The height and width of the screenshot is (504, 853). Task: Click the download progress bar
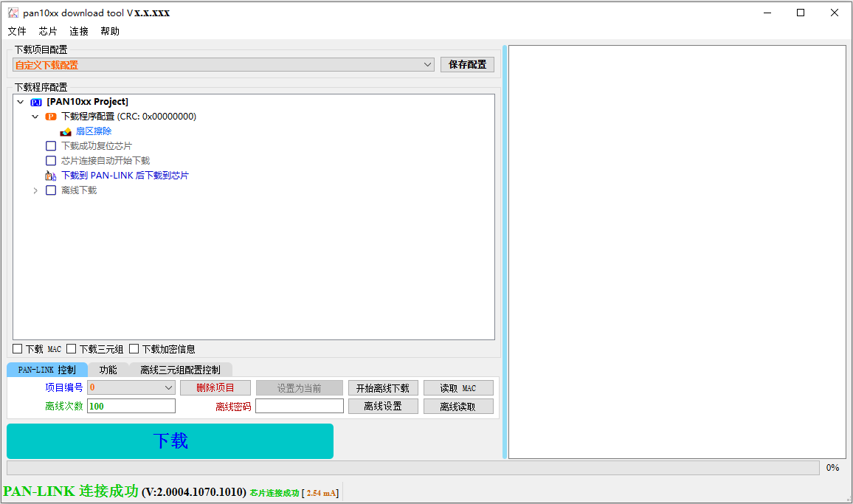(413, 468)
